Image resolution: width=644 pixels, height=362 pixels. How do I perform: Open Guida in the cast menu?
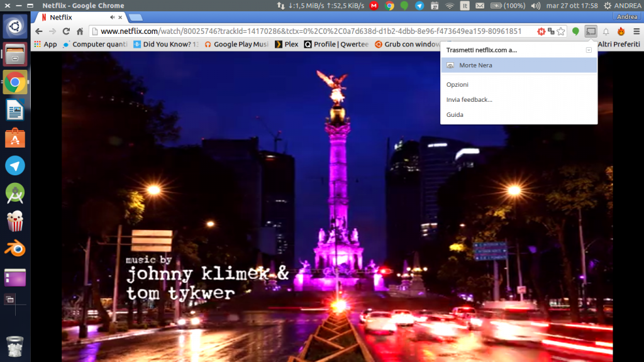tap(455, 115)
